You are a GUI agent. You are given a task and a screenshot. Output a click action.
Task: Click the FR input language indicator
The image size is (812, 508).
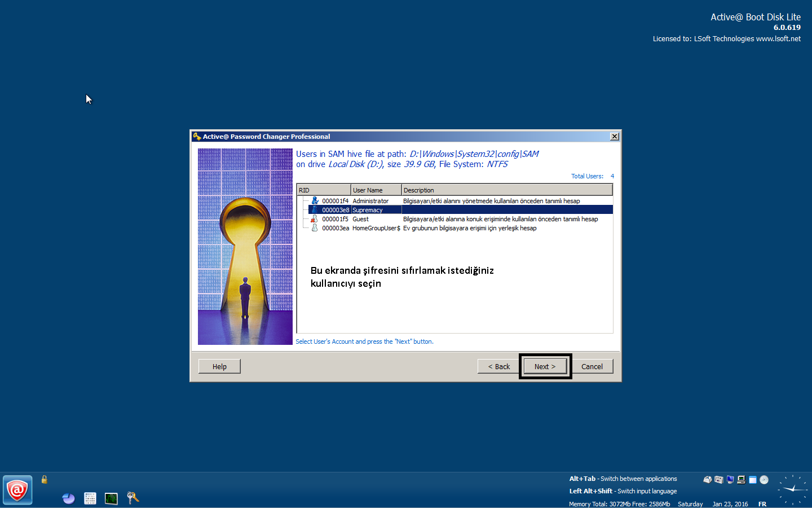coord(762,504)
